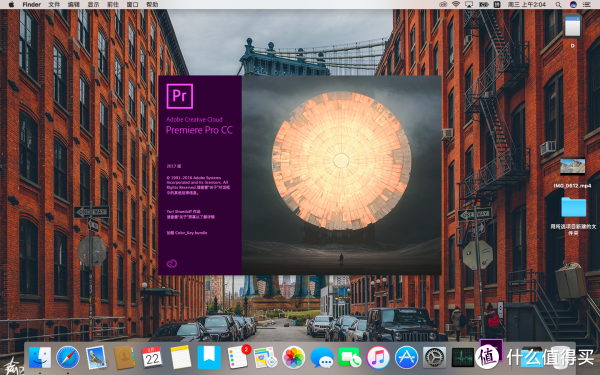Viewport: 600px width, 375px height.
Task: Open the blue bookmark app icon
Action: [x=209, y=358]
